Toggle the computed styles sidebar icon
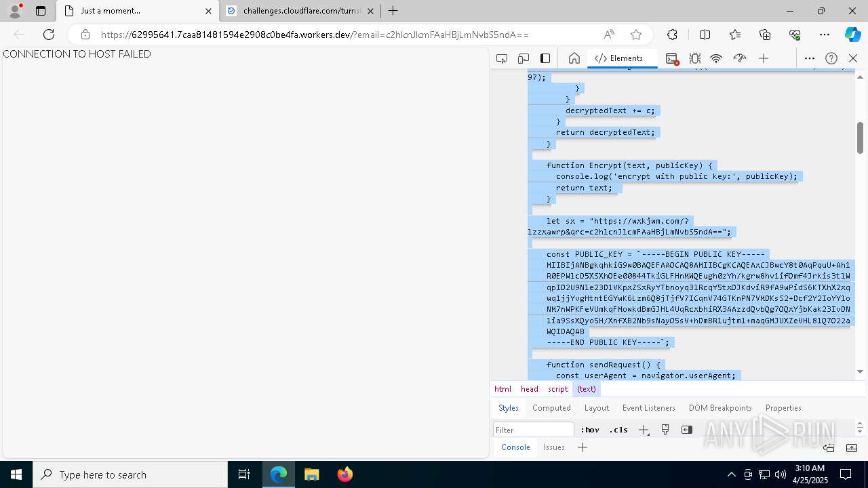Image resolution: width=868 pixels, height=488 pixels. tap(687, 430)
